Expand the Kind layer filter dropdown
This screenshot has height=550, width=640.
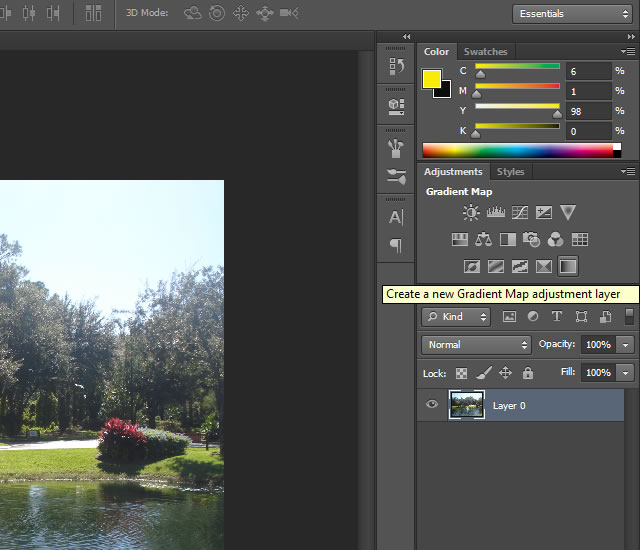click(456, 317)
